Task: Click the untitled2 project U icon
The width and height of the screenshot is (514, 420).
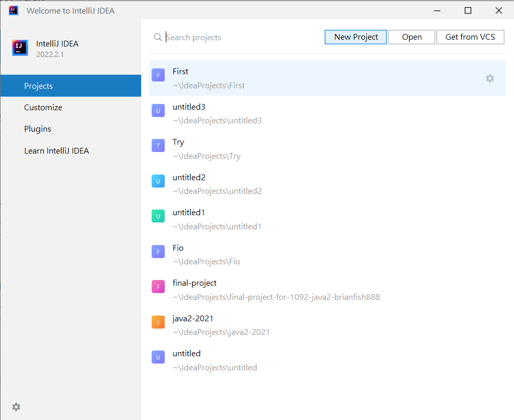Action: pyautogui.click(x=158, y=181)
